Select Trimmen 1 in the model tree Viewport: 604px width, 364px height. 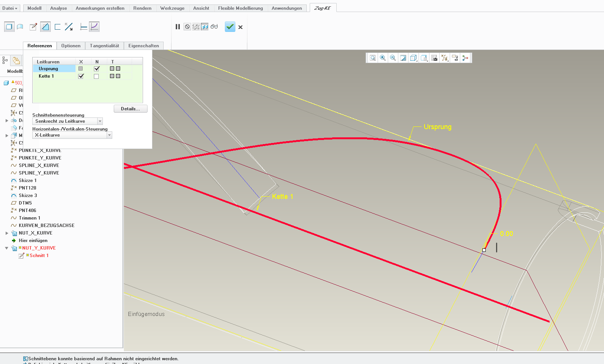[x=30, y=218]
